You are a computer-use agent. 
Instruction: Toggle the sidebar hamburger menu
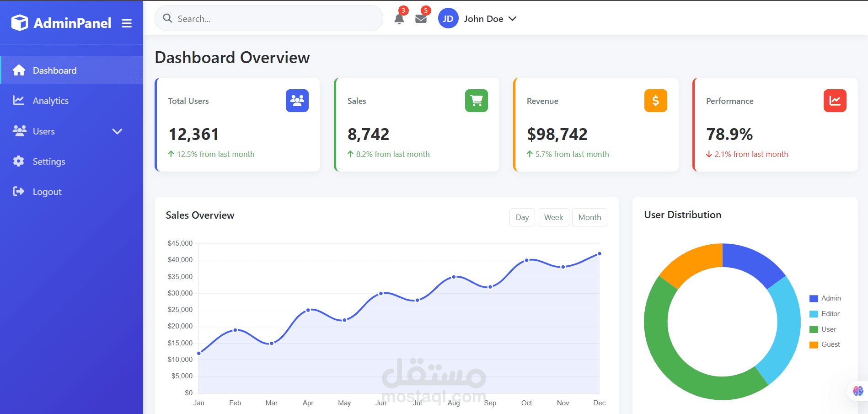[x=127, y=23]
